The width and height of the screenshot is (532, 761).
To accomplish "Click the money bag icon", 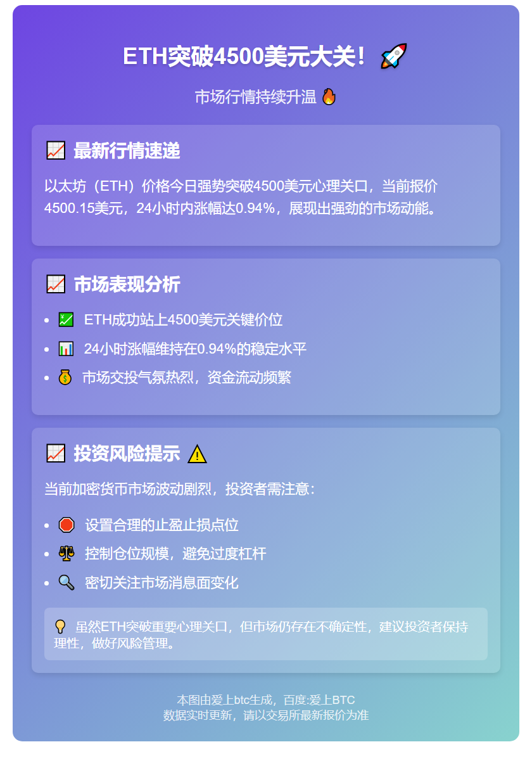I will pos(65,378).
